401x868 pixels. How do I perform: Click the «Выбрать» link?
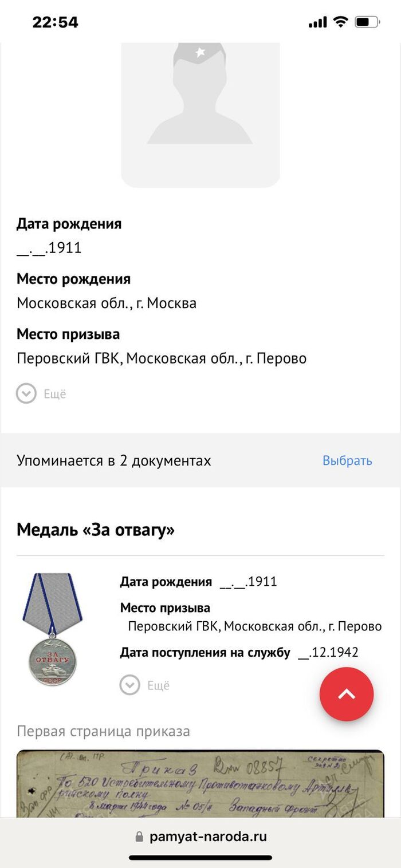[347, 461]
